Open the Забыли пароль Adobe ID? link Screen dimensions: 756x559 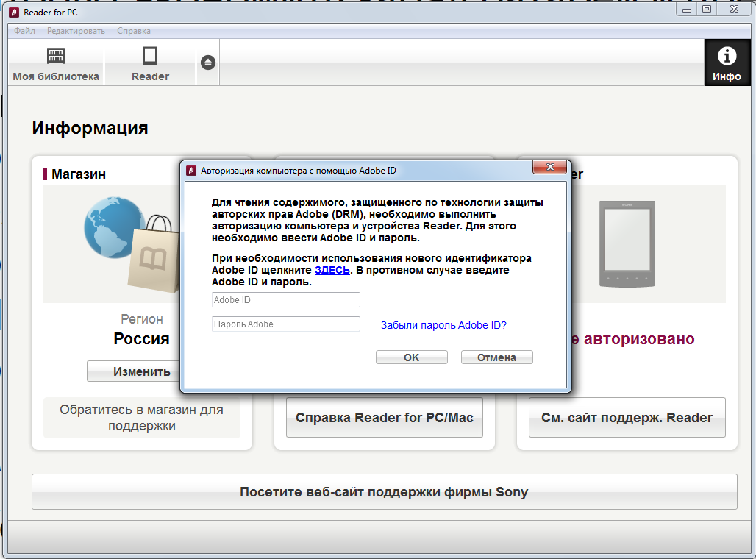pos(443,325)
